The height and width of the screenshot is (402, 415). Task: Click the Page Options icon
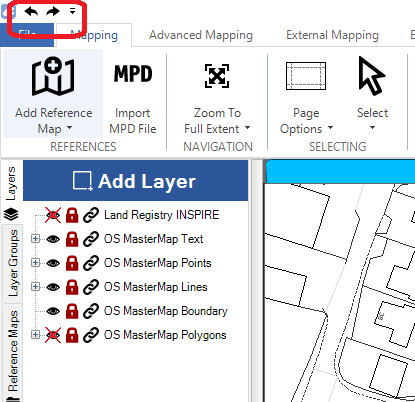coord(306,76)
